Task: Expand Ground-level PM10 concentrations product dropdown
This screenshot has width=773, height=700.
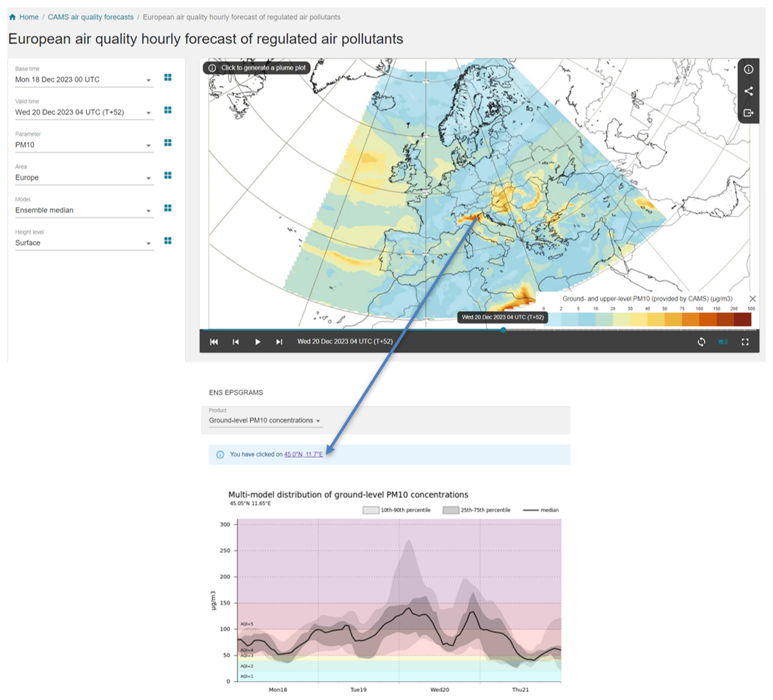Action: (x=318, y=421)
